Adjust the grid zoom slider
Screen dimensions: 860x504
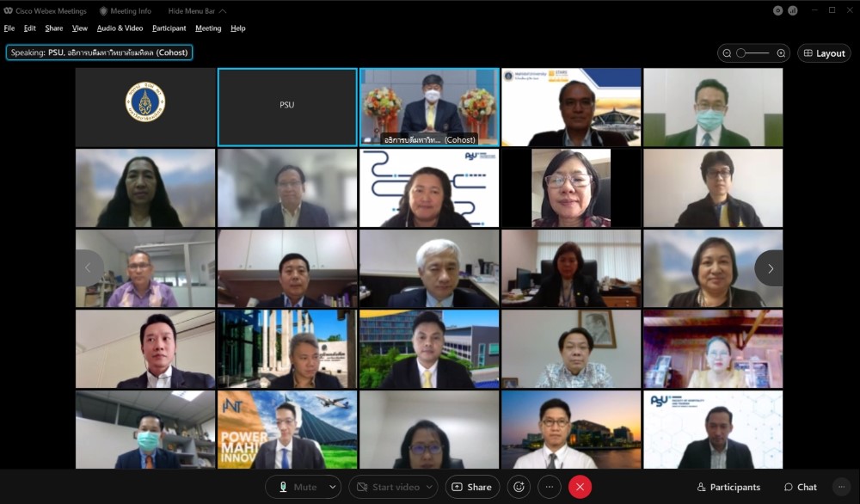point(752,53)
